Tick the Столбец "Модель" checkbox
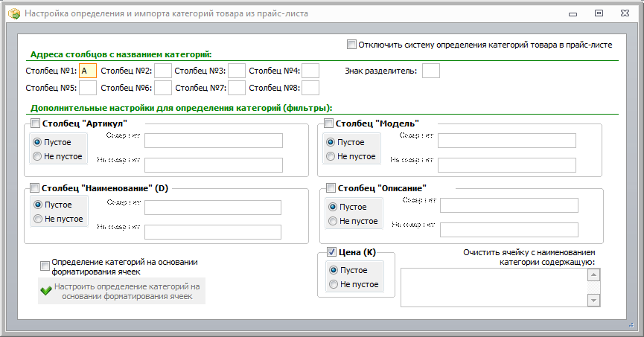 pyautogui.click(x=328, y=123)
